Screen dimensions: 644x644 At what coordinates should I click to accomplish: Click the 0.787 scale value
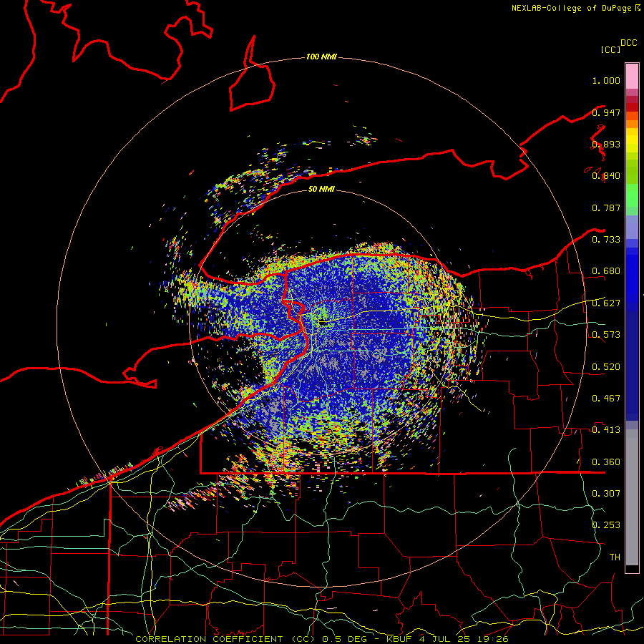[606, 208]
